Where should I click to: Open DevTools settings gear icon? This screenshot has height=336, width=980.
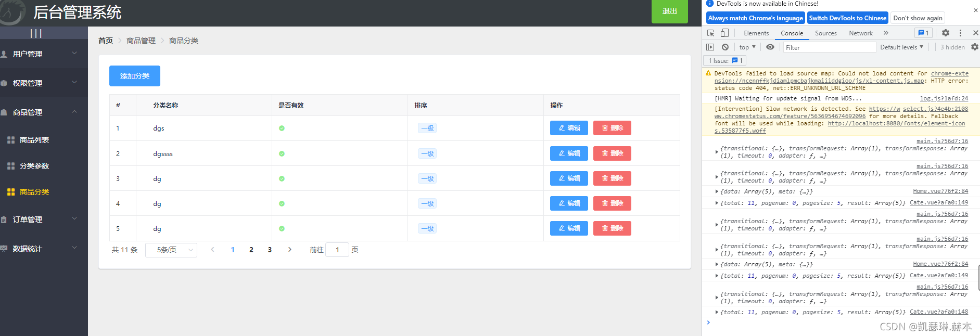click(x=946, y=33)
